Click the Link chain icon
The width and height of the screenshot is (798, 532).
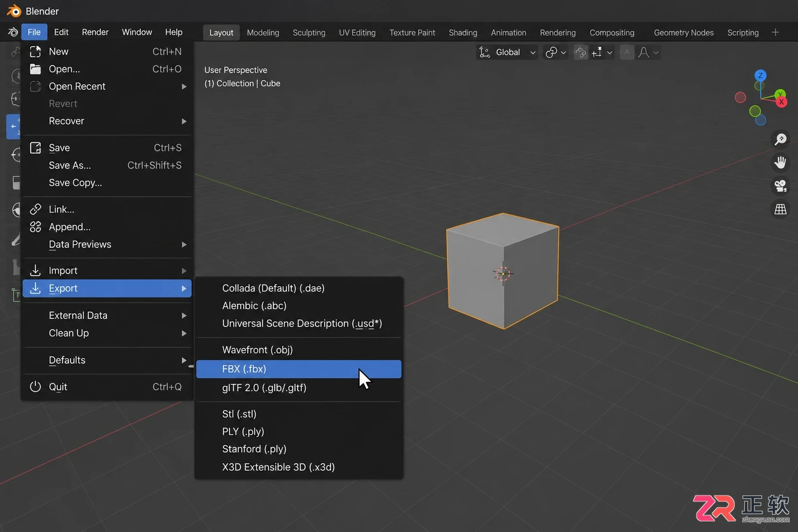(35, 209)
